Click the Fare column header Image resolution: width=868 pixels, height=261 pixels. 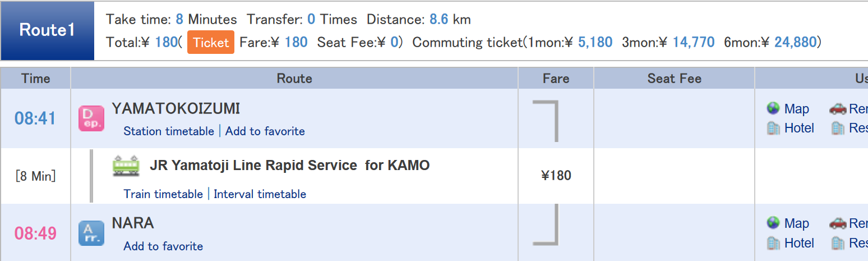(x=556, y=79)
